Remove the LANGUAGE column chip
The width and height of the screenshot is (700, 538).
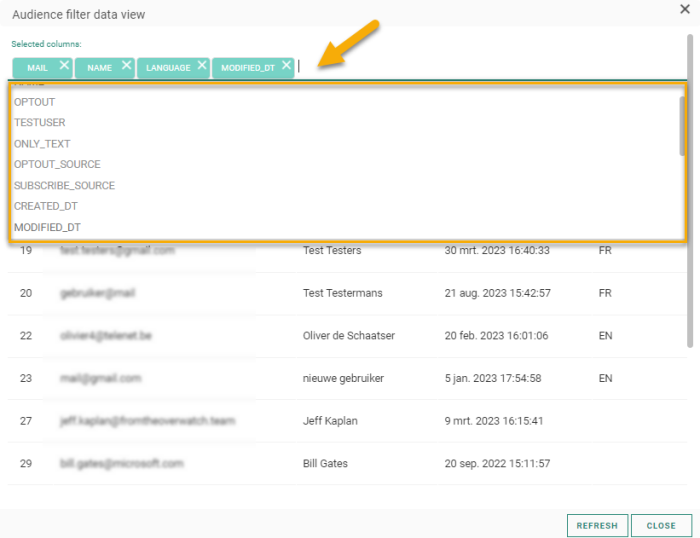202,65
